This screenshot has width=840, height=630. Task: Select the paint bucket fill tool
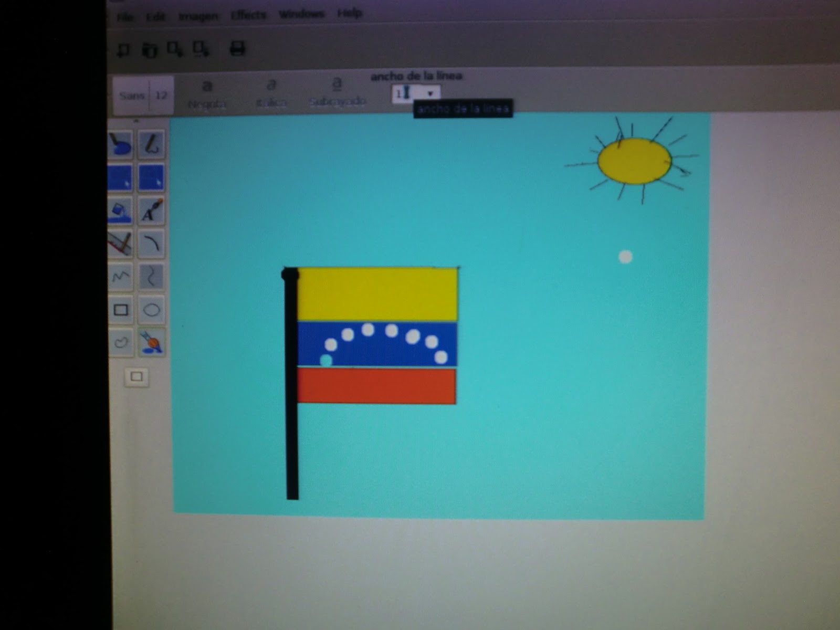point(121,211)
